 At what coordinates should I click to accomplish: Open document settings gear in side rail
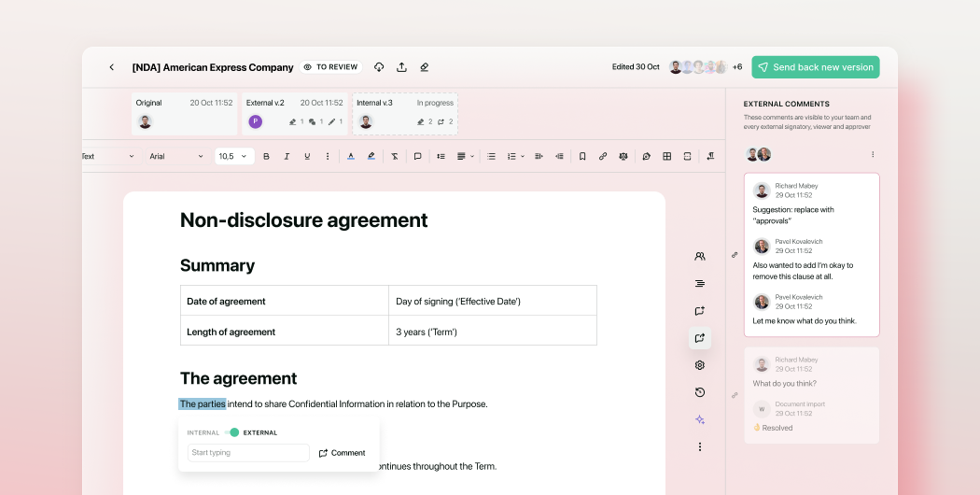700,365
